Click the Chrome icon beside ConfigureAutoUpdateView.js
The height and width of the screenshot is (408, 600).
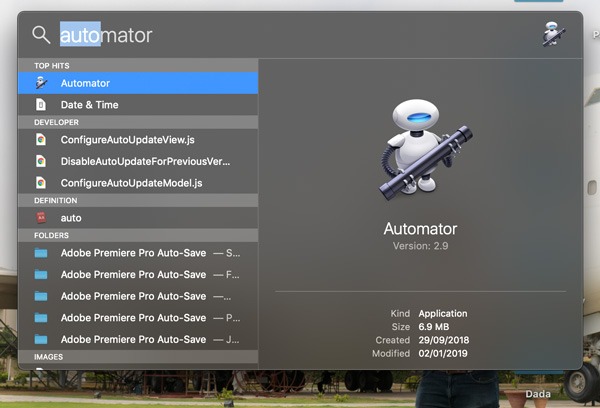(41, 140)
